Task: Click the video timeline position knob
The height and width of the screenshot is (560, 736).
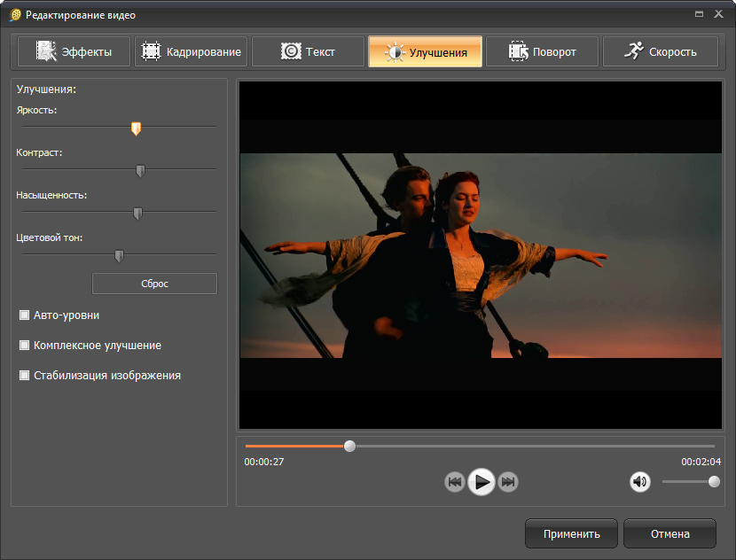Action: point(349,446)
